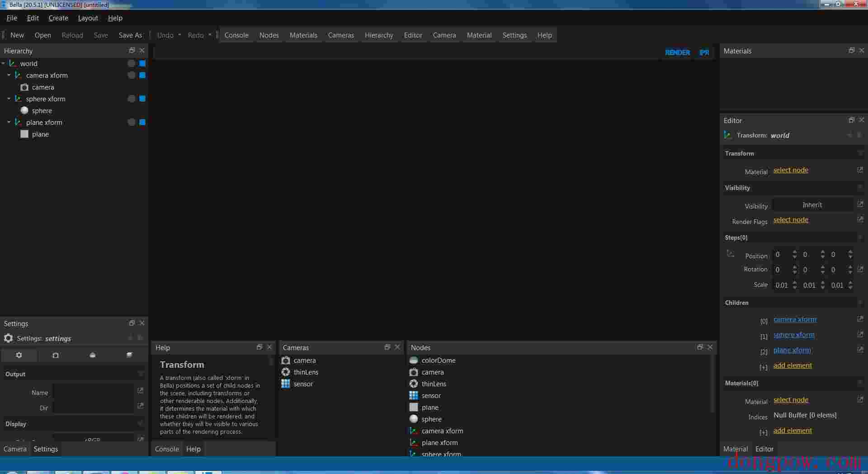This screenshot has height=474, width=868.
Task: Click the colorDome icon in Nodes panel
Action: (414, 360)
